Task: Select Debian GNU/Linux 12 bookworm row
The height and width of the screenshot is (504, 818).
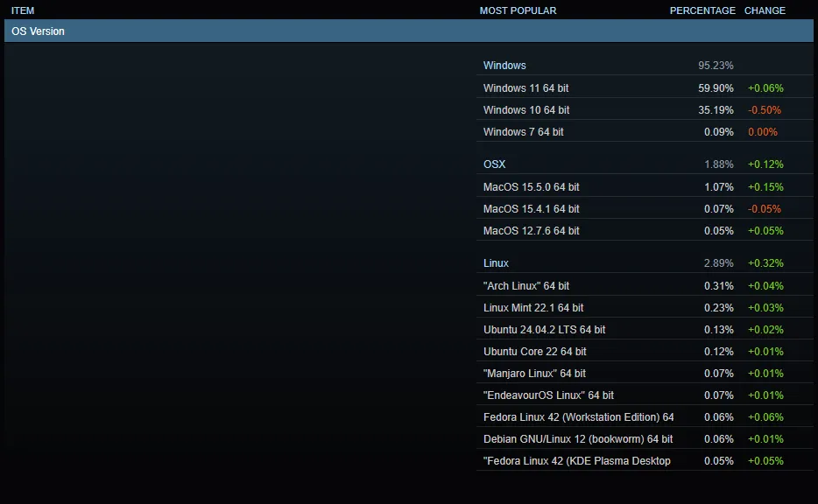Action: coord(645,438)
